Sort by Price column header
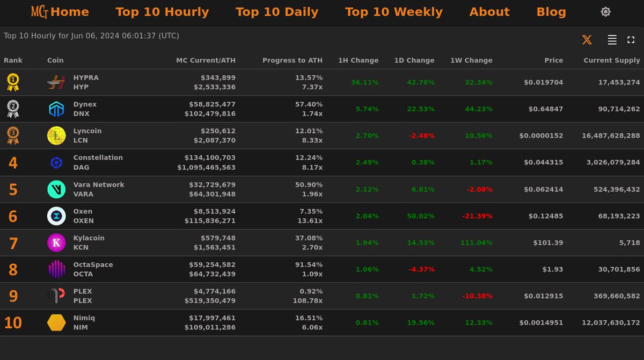This screenshot has height=360, width=644. pyautogui.click(x=554, y=61)
